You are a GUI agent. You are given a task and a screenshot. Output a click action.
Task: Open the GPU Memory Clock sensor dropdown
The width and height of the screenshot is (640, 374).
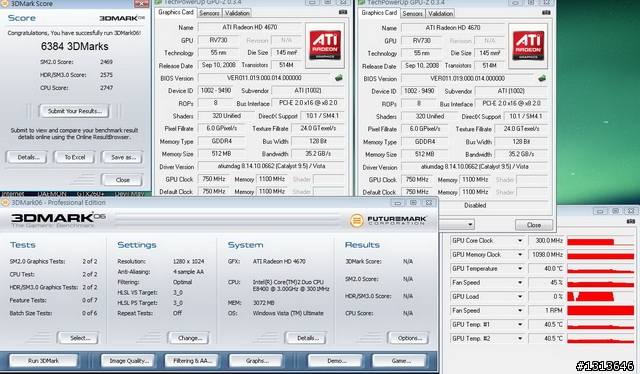pos(520,255)
